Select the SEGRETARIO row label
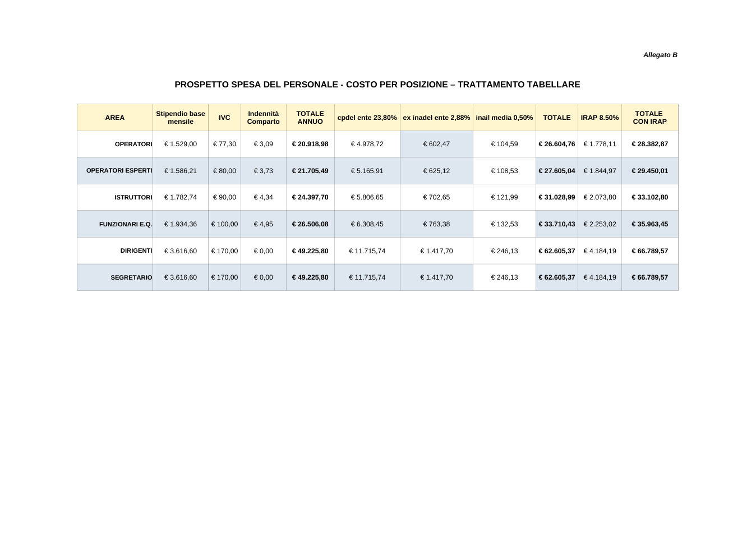 click(131, 277)
